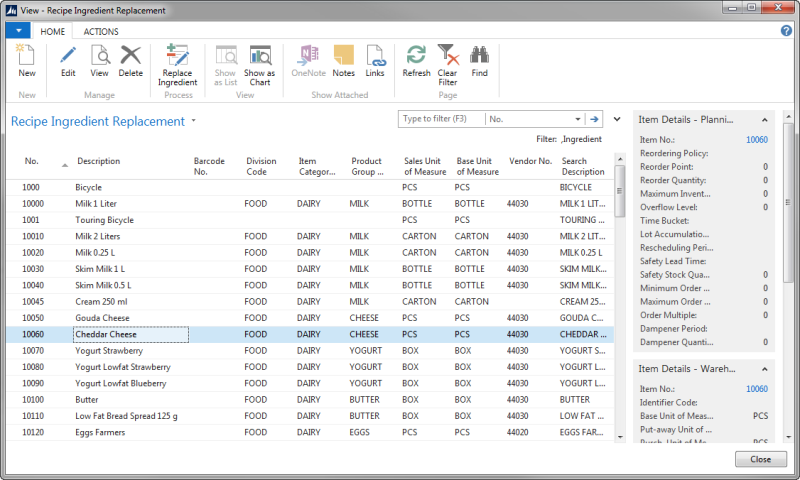This screenshot has width=800, height=480.
Task: Open the View icon in ribbon
Action: (99, 61)
